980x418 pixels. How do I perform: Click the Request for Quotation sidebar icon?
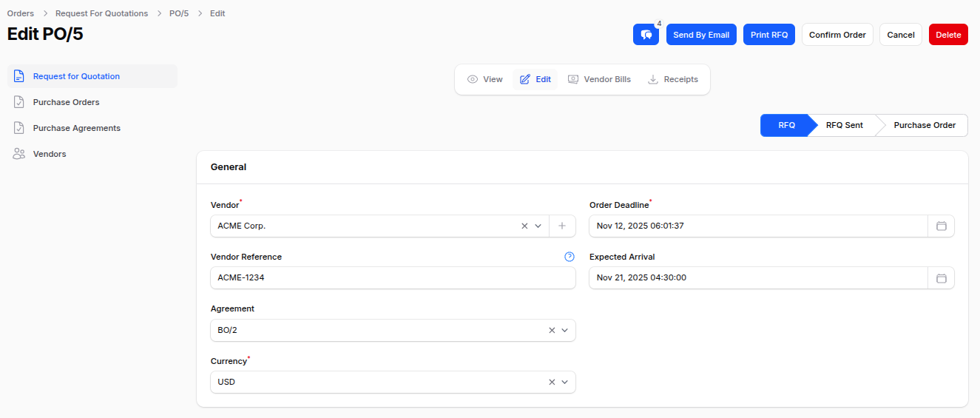(19, 76)
